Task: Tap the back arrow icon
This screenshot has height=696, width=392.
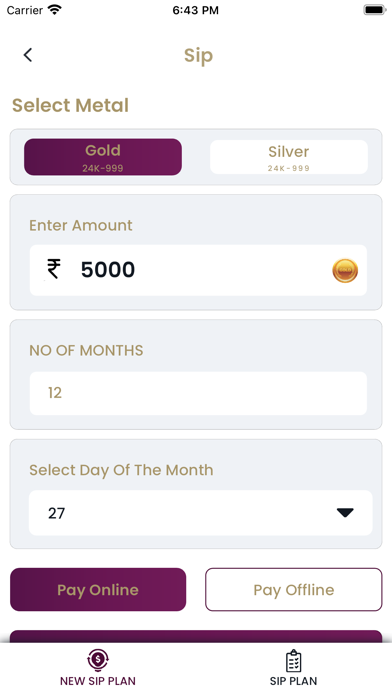Action: 28,55
